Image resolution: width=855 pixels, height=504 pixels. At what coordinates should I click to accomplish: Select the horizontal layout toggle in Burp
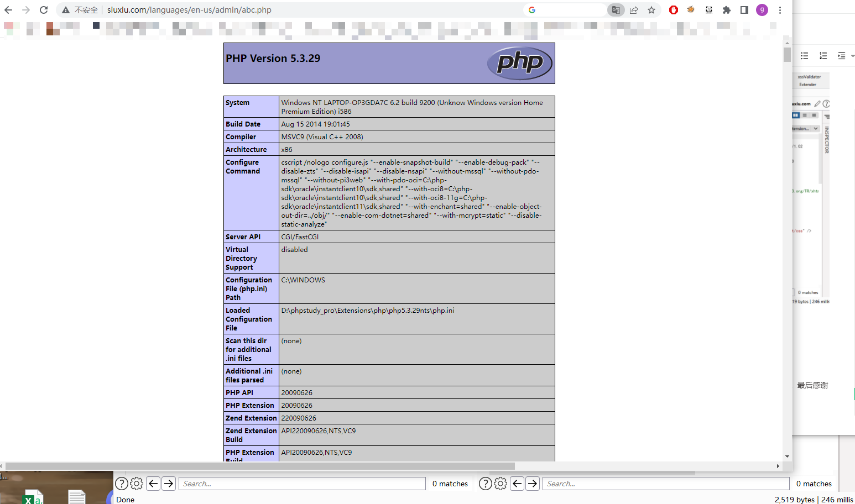tap(805, 116)
